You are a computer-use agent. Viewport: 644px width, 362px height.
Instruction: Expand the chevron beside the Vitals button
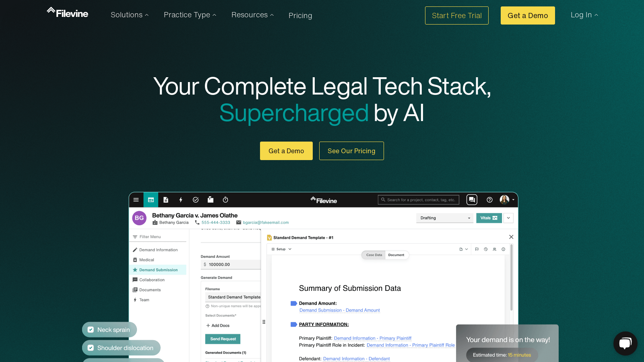coord(508,218)
